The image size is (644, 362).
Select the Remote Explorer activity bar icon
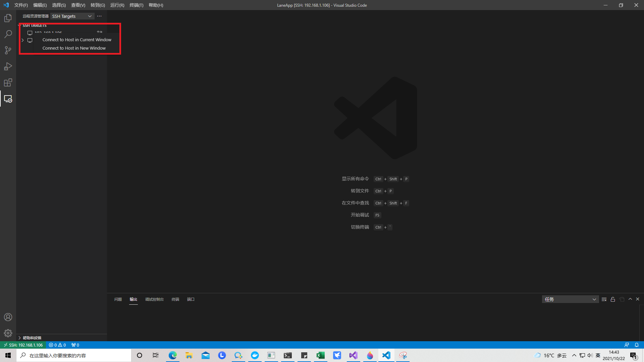coord(8,99)
